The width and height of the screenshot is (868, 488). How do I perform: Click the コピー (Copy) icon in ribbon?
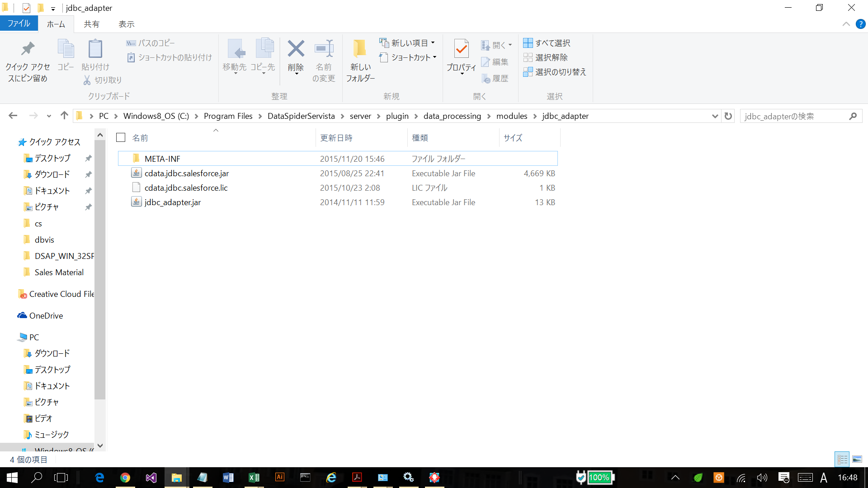pos(66,54)
